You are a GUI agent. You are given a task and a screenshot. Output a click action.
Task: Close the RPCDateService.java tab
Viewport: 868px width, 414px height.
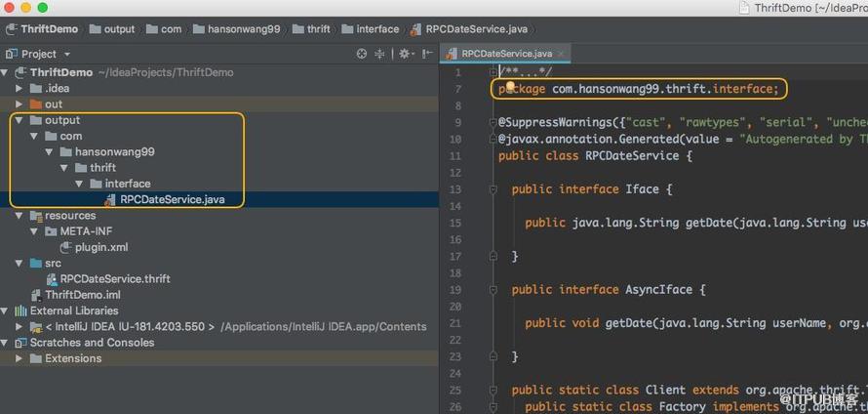(561, 54)
